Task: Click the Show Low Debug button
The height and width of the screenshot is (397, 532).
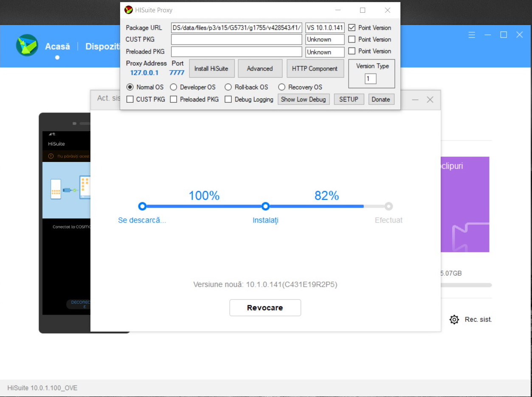Action: (304, 99)
